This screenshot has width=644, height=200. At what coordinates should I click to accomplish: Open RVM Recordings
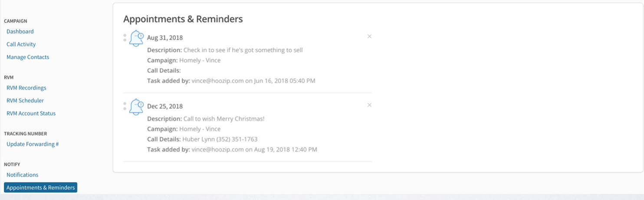(26, 88)
